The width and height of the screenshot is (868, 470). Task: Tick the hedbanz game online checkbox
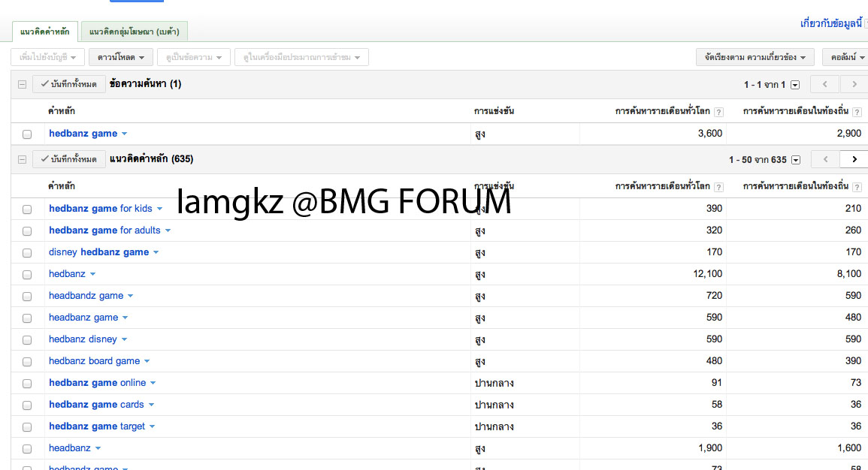point(27,383)
